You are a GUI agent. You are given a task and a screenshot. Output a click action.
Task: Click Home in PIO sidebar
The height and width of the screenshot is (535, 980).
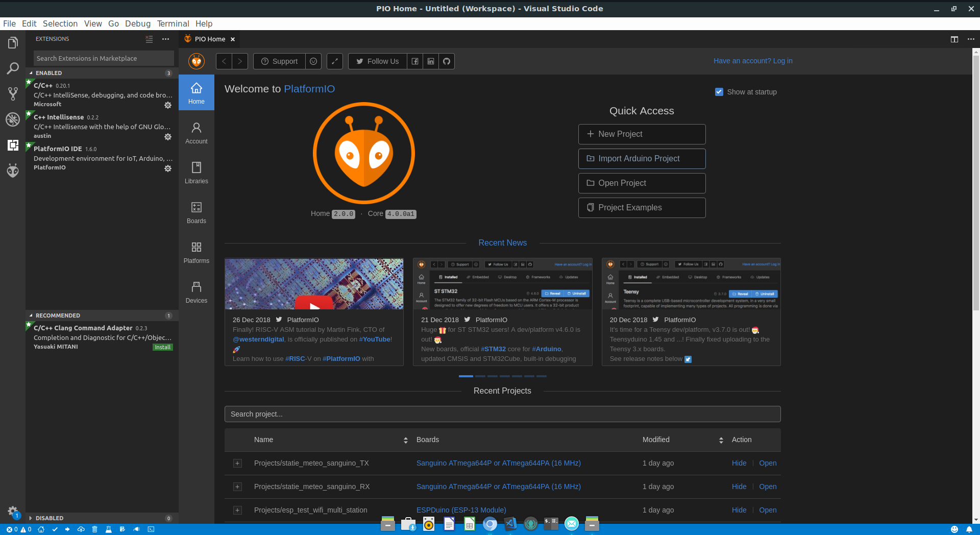(x=197, y=93)
